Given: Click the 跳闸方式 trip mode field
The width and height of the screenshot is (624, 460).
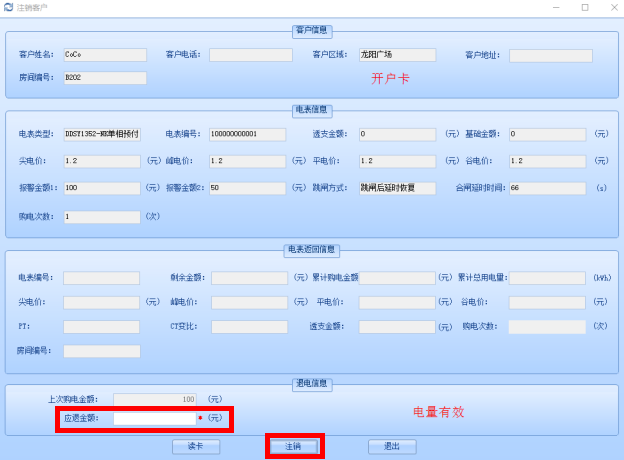Looking at the screenshot, I should click(x=397, y=188).
